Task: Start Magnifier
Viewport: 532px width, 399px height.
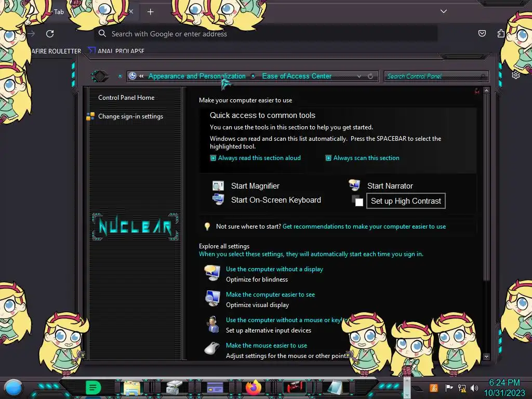Action: pos(255,186)
